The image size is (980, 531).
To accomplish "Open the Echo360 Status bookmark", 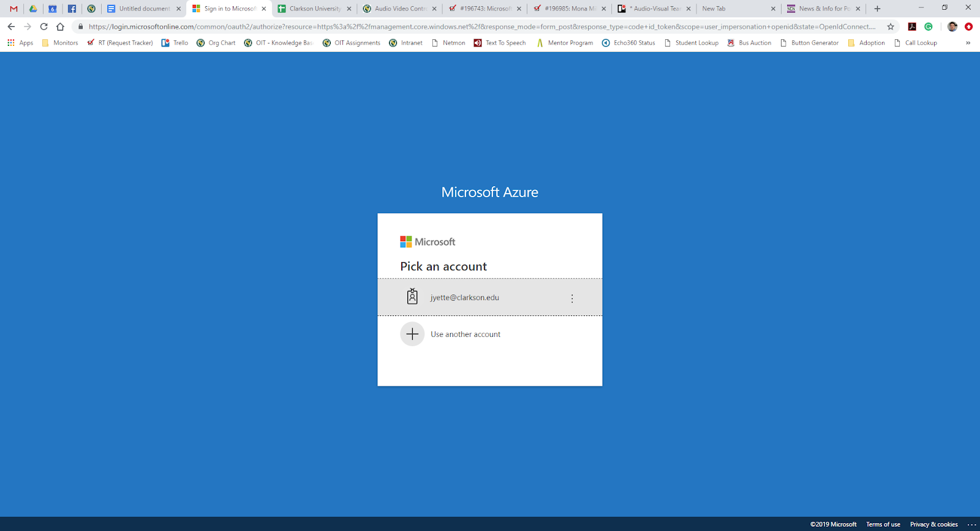I will 628,43.
